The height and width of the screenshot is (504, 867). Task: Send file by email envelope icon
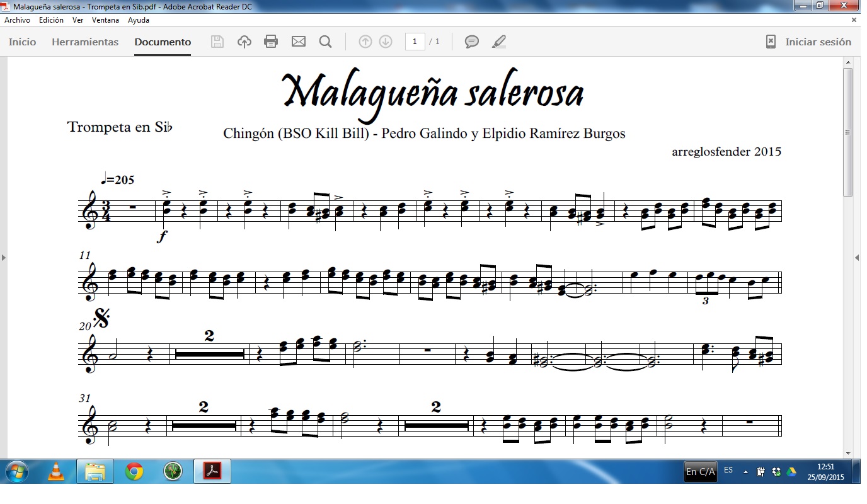tap(299, 42)
